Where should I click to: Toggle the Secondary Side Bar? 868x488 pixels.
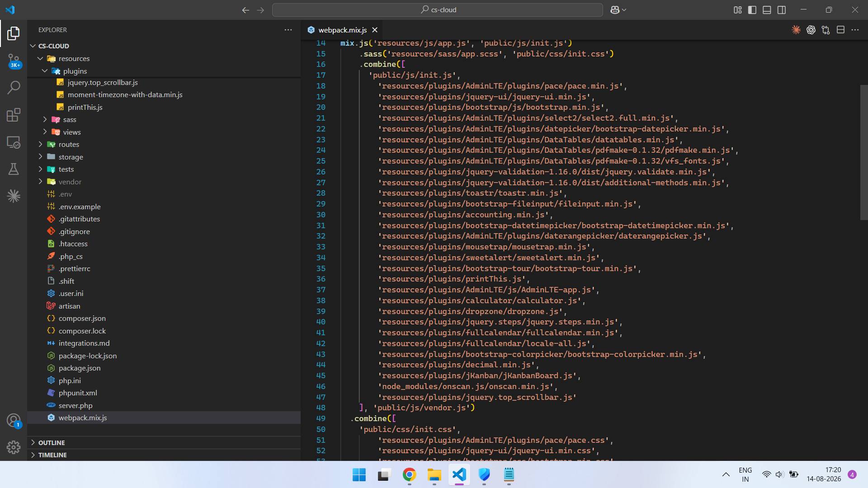(x=782, y=10)
